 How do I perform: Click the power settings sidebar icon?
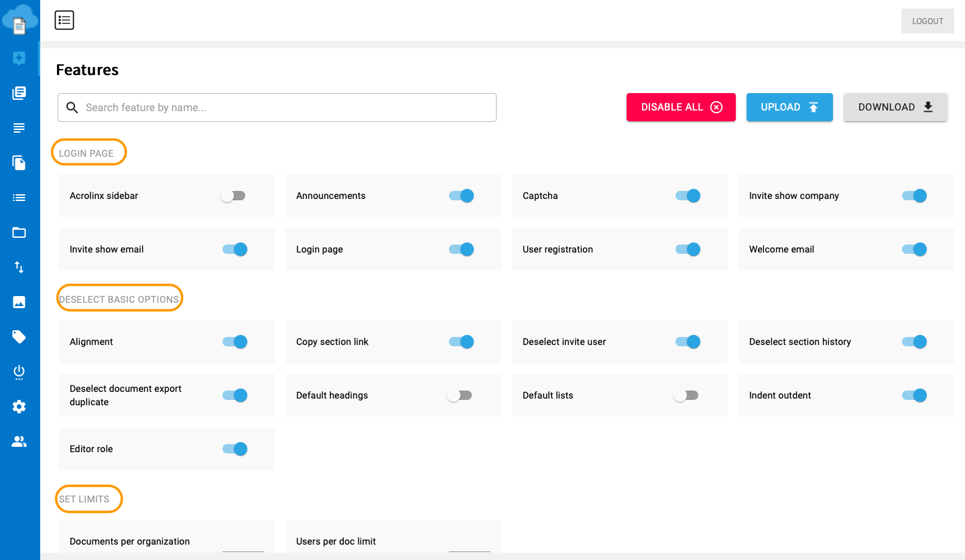click(19, 372)
